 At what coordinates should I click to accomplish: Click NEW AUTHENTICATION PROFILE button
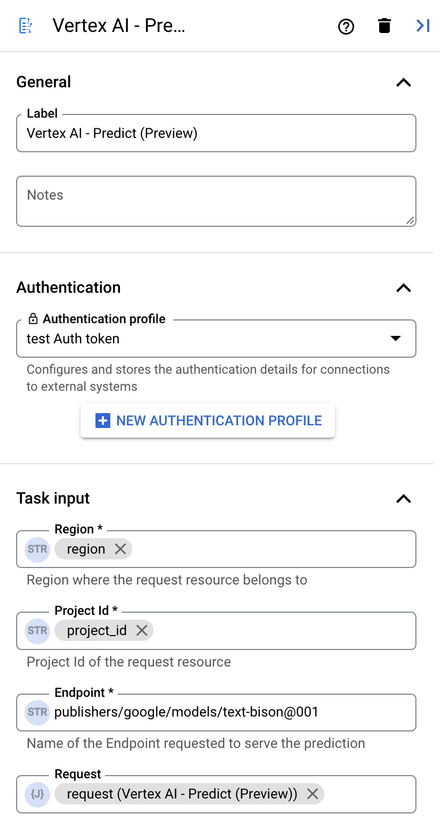click(207, 420)
